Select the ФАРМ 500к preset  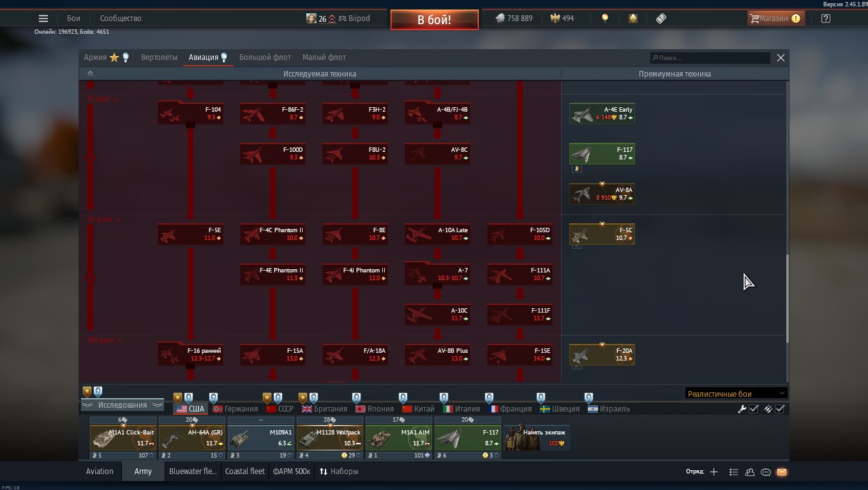[x=292, y=471]
